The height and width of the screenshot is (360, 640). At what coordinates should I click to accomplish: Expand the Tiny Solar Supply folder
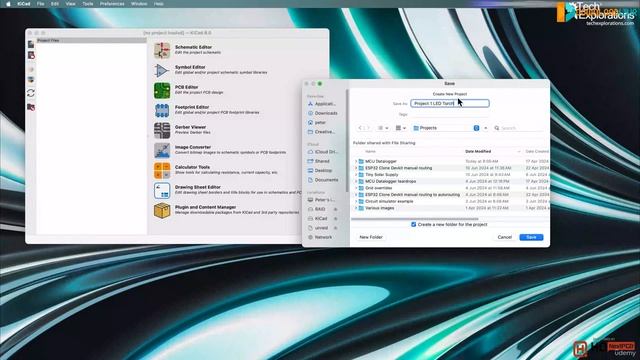(356, 175)
